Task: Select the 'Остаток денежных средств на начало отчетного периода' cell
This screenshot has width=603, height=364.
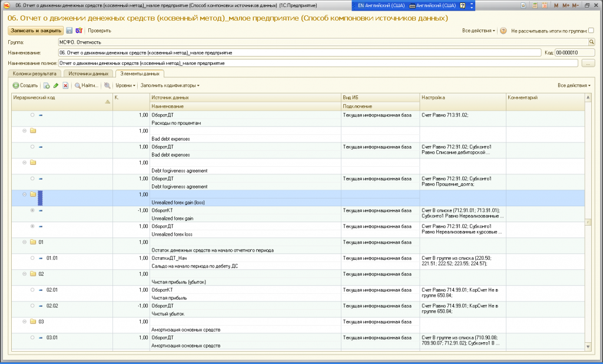Action: [x=246, y=250]
